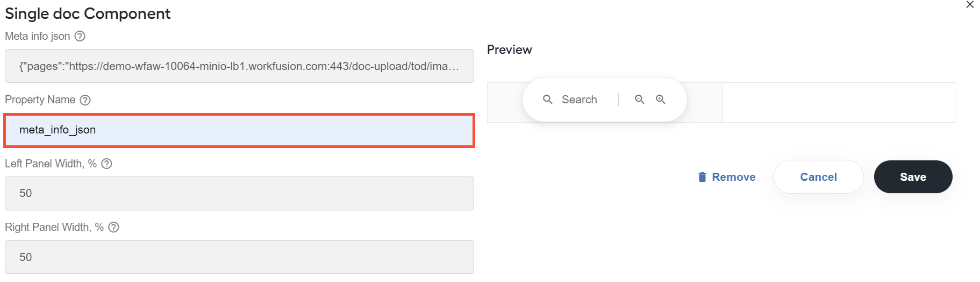The width and height of the screenshot is (980, 282).
Task: Click the trash icon beside Remove
Action: click(x=702, y=177)
